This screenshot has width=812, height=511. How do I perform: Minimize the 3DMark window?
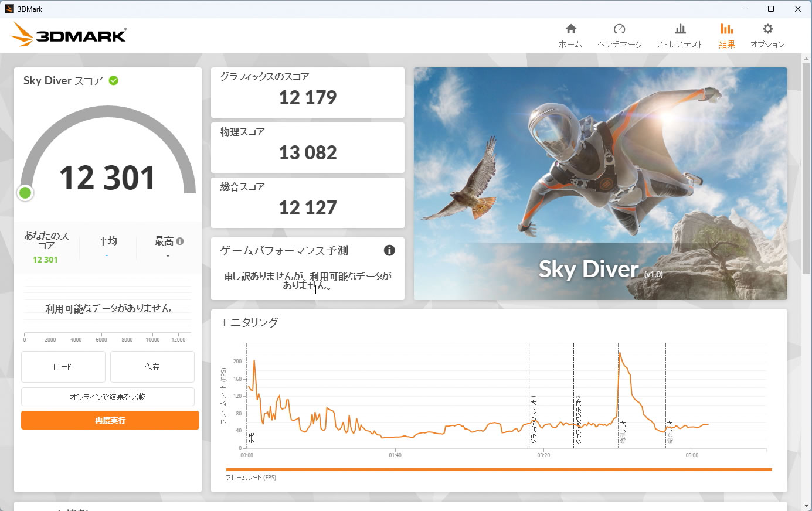pos(745,9)
